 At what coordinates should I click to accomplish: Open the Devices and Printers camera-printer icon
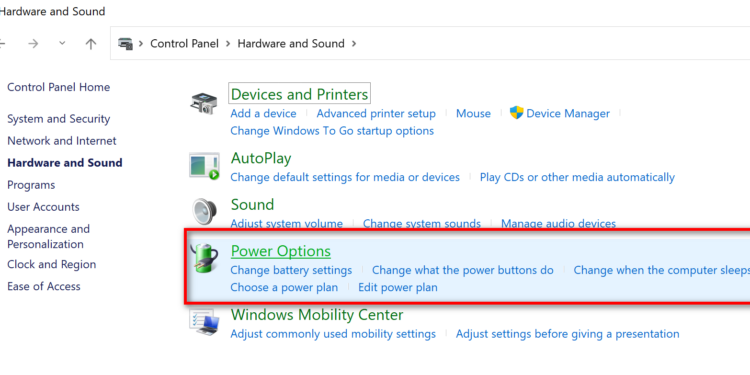click(x=204, y=103)
